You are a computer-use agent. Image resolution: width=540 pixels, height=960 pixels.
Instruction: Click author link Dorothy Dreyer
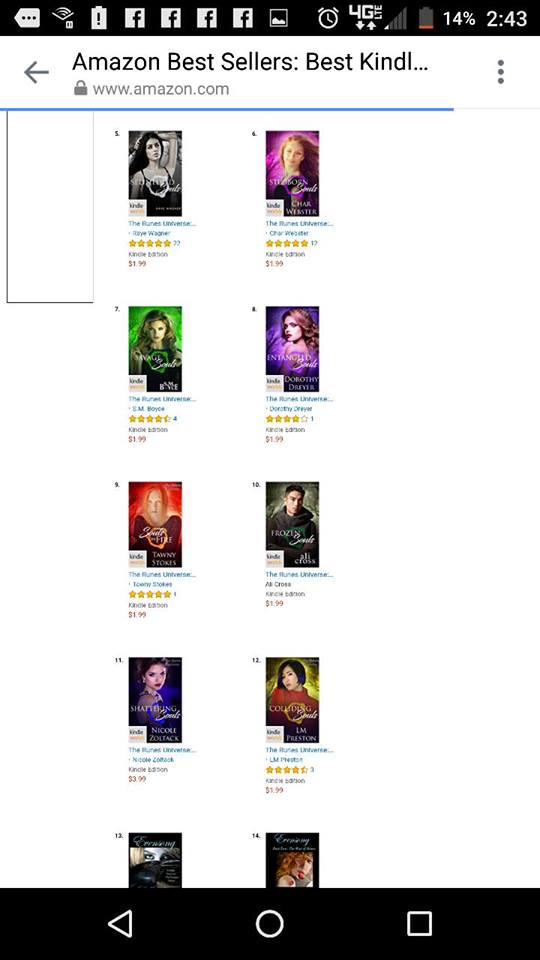[291, 408]
